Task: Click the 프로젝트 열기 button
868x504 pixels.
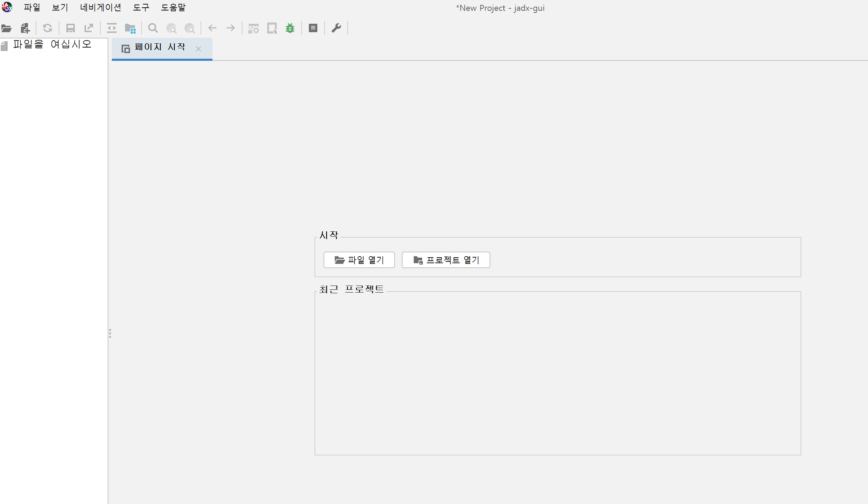Action: (446, 260)
